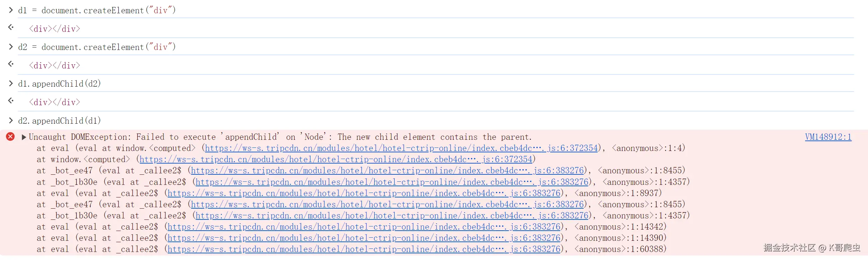Select the <div></div> result of d1.appendChild
This screenshot has width=868, height=260.
click(x=54, y=102)
